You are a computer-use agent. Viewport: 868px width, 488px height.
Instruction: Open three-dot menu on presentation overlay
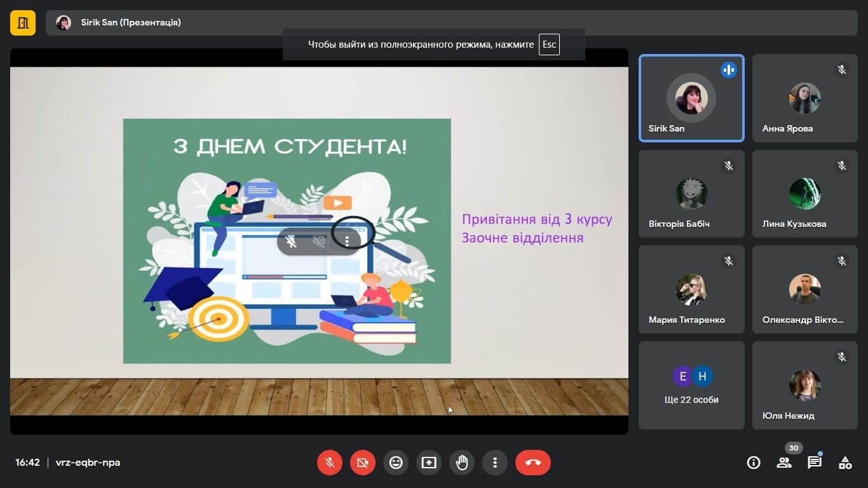pyautogui.click(x=347, y=241)
